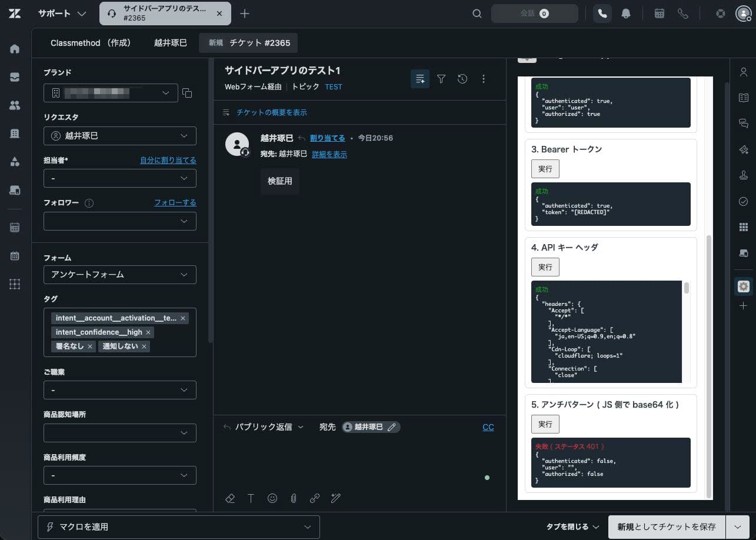Click the magic wand AI icon in composer
The height and width of the screenshot is (540, 756).
click(x=336, y=498)
